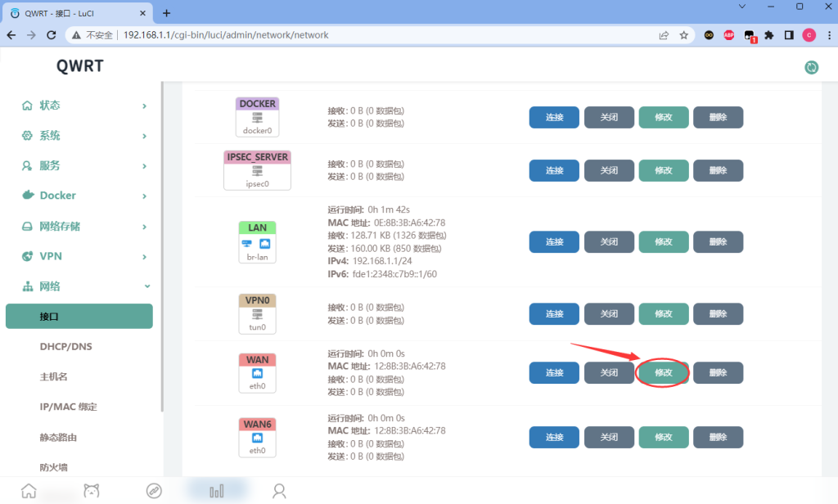
Task: Open the Chrome three-dot menu
Action: tap(829, 35)
